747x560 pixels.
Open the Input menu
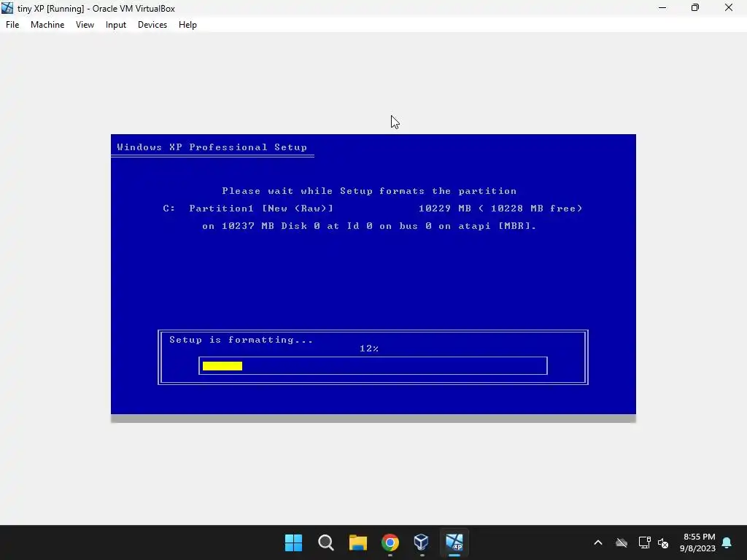(x=116, y=25)
